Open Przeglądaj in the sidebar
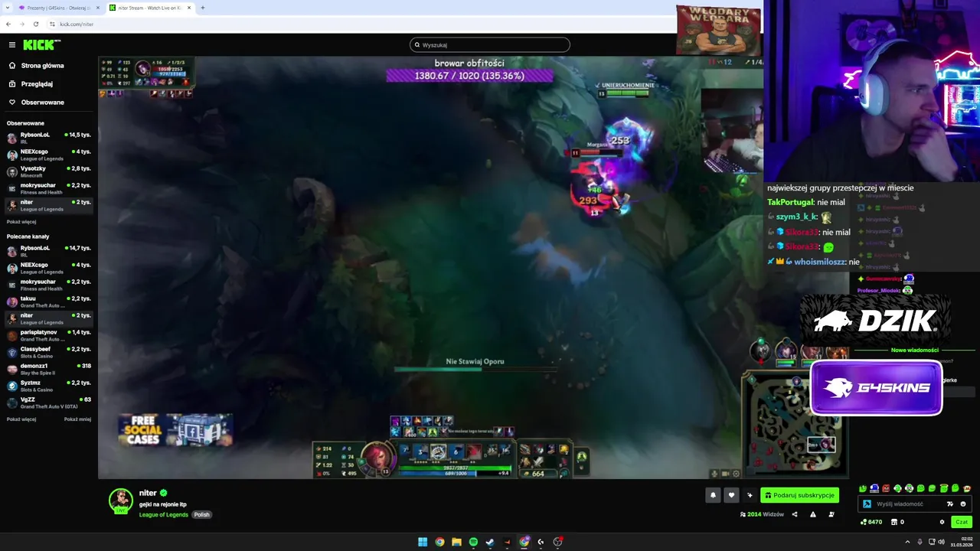 click(37, 84)
